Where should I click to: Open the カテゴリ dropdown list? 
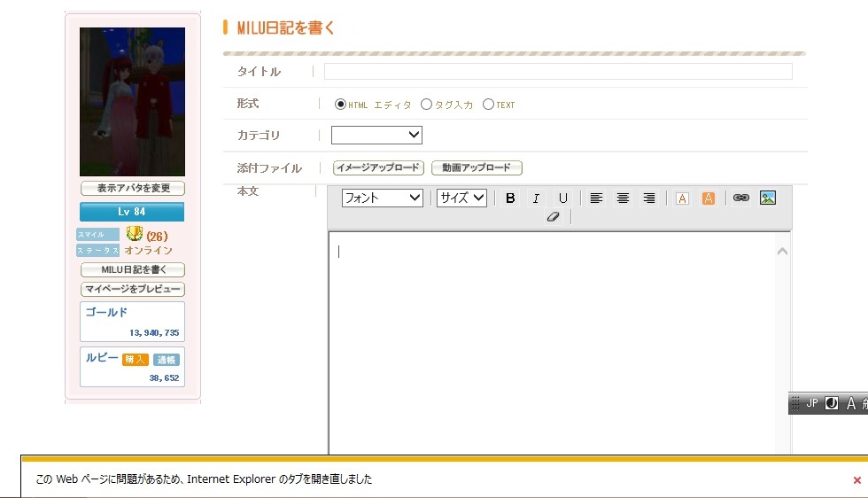(x=376, y=135)
